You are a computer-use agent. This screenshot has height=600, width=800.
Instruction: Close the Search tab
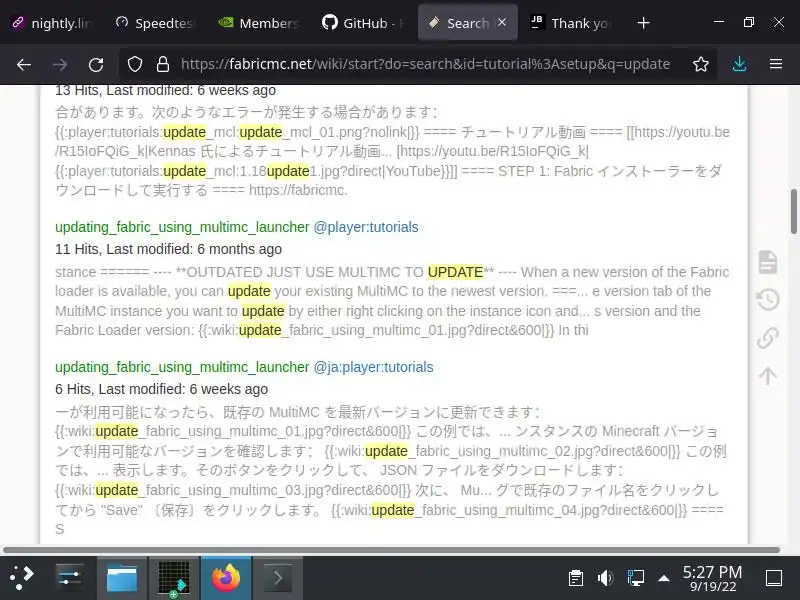pos(502,22)
